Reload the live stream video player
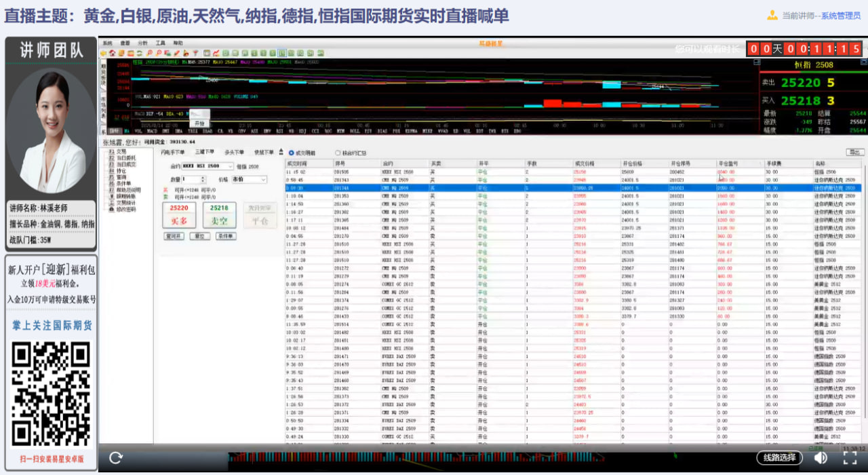868x475 pixels. coord(115,458)
